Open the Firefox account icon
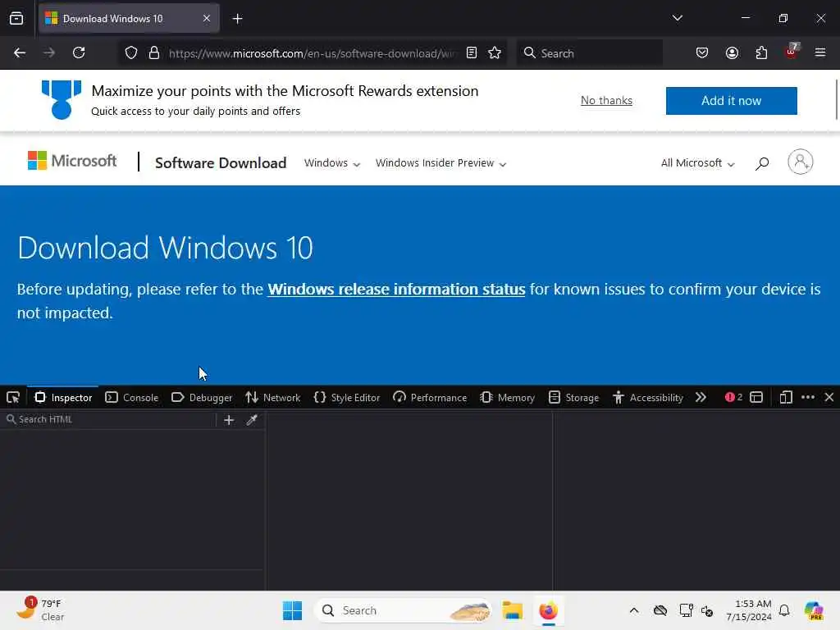This screenshot has width=840, height=630. (x=732, y=53)
